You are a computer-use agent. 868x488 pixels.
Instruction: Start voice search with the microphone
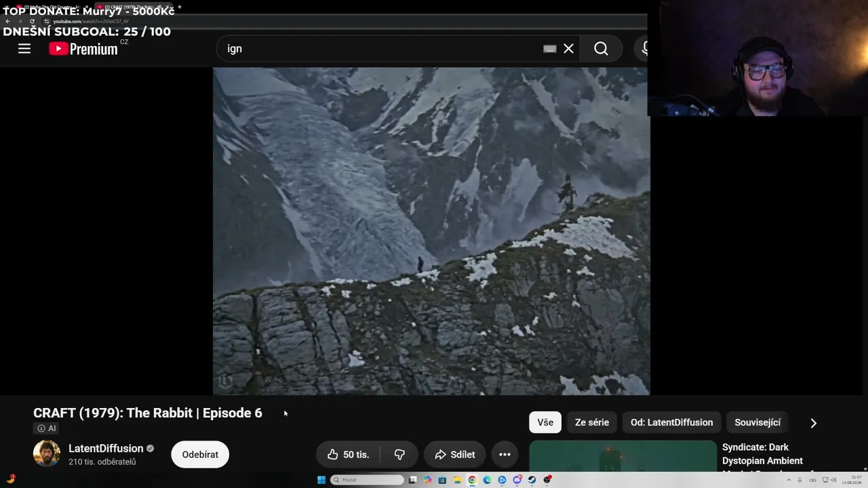pos(644,49)
